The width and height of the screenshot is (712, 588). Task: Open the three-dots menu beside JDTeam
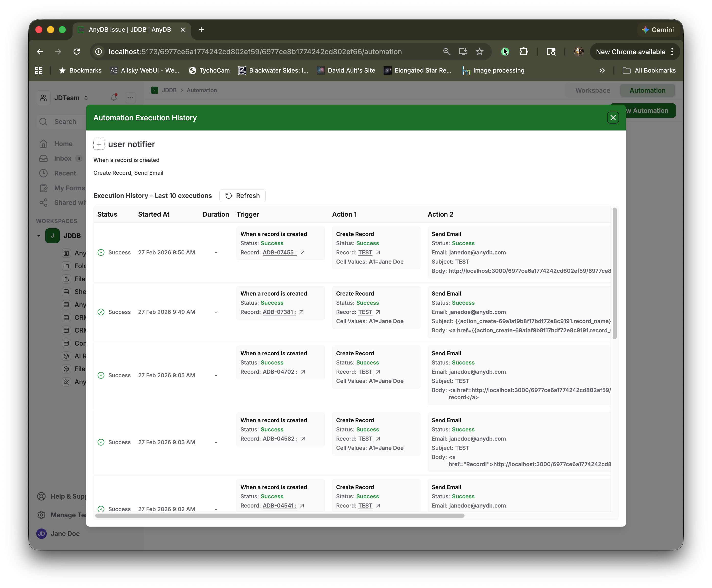click(130, 98)
